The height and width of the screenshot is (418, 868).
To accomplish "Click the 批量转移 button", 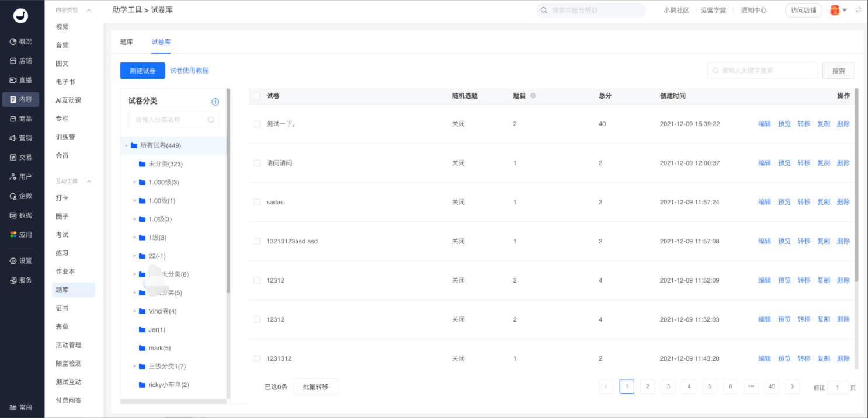I will (315, 386).
